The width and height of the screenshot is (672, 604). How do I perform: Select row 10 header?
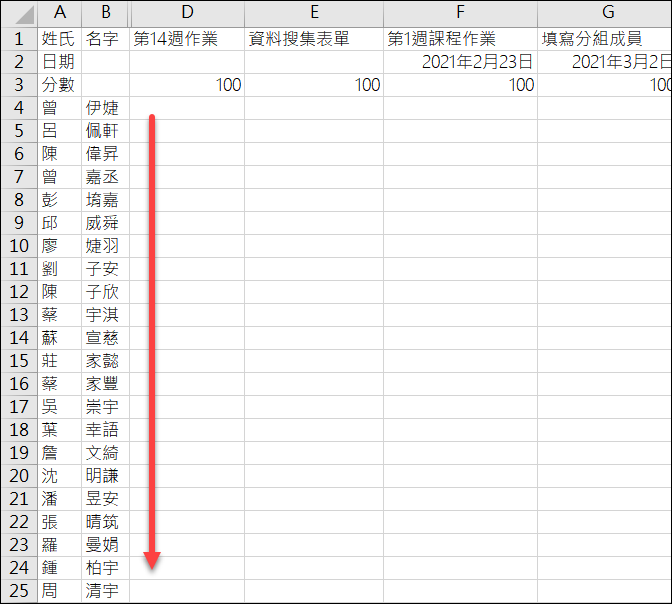coord(19,246)
